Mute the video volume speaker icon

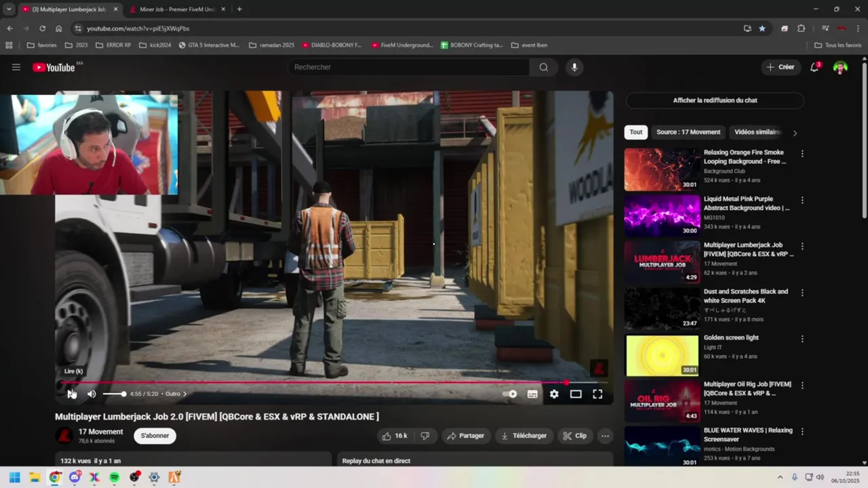click(x=92, y=394)
